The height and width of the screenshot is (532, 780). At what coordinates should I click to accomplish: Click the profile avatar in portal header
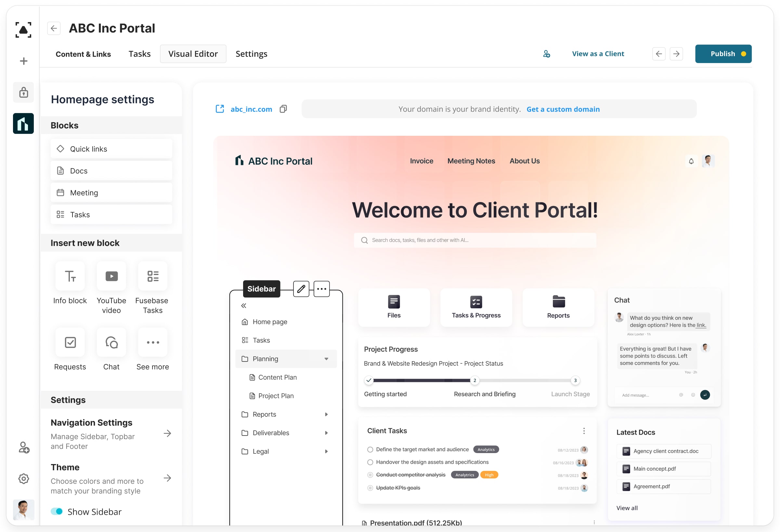click(x=708, y=161)
